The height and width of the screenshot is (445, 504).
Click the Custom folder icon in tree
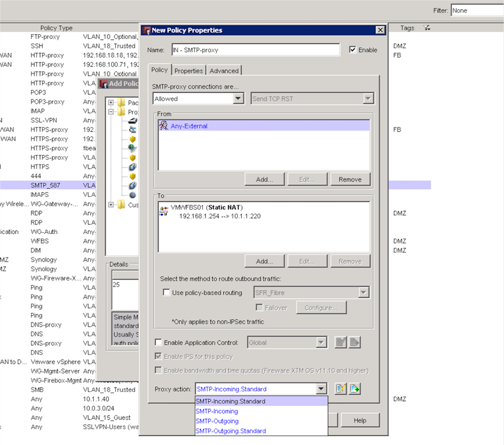pyautogui.click(x=121, y=205)
